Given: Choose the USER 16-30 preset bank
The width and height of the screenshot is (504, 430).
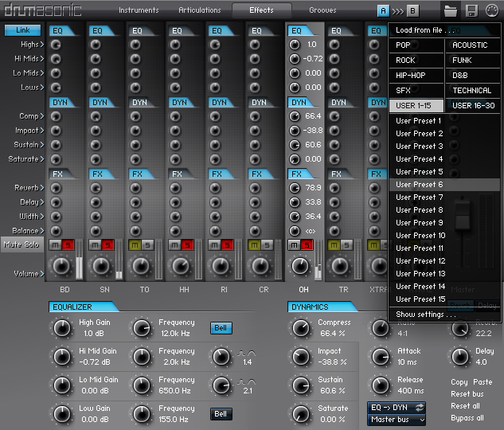Looking at the screenshot, I should click(473, 106).
